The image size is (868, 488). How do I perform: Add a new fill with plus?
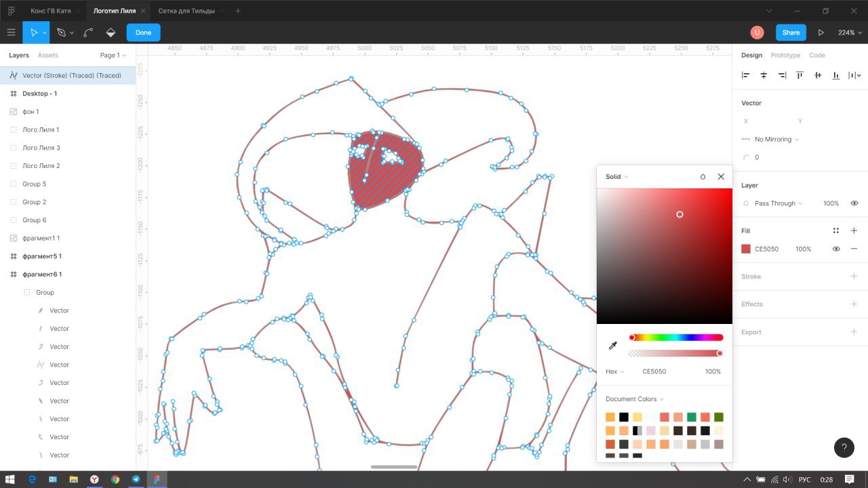click(x=854, y=230)
